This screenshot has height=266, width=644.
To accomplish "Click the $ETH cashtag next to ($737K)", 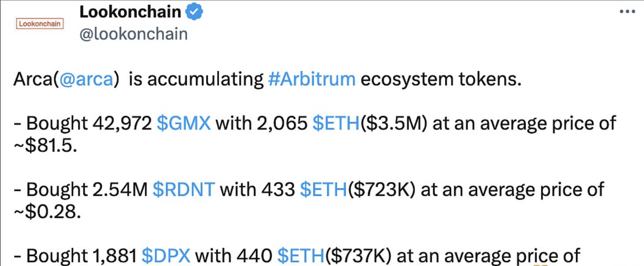I will [x=301, y=256].
